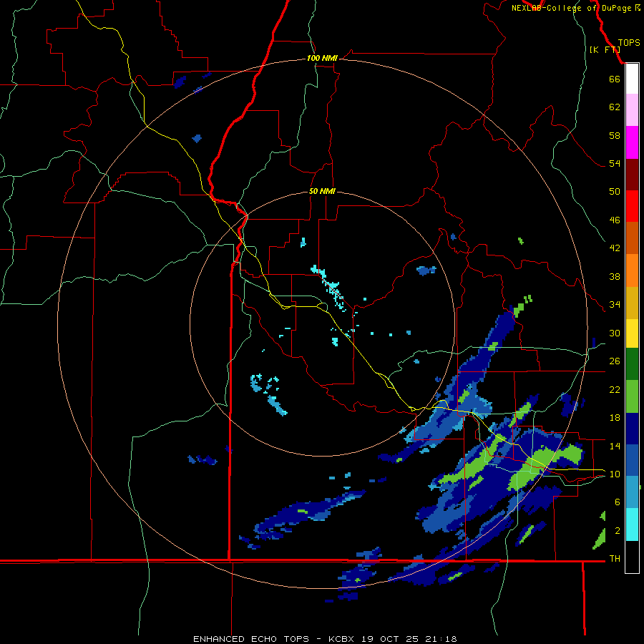Click the "42" legend value label

pyautogui.click(x=615, y=248)
